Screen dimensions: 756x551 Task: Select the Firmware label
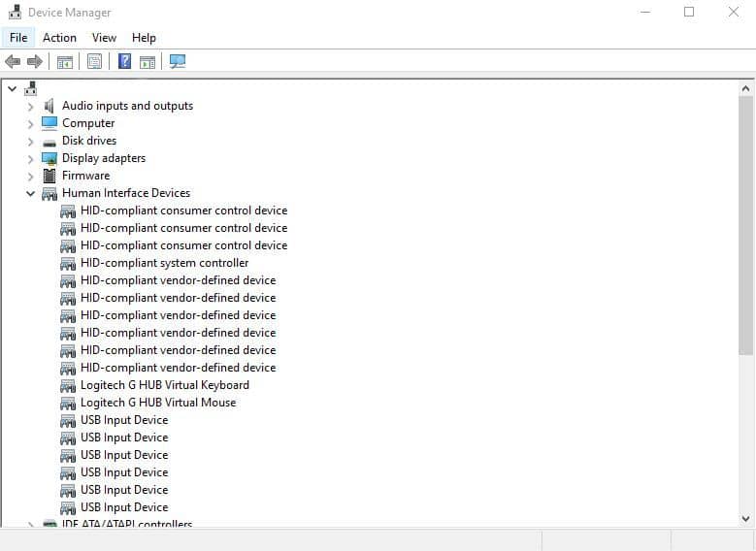click(x=85, y=176)
